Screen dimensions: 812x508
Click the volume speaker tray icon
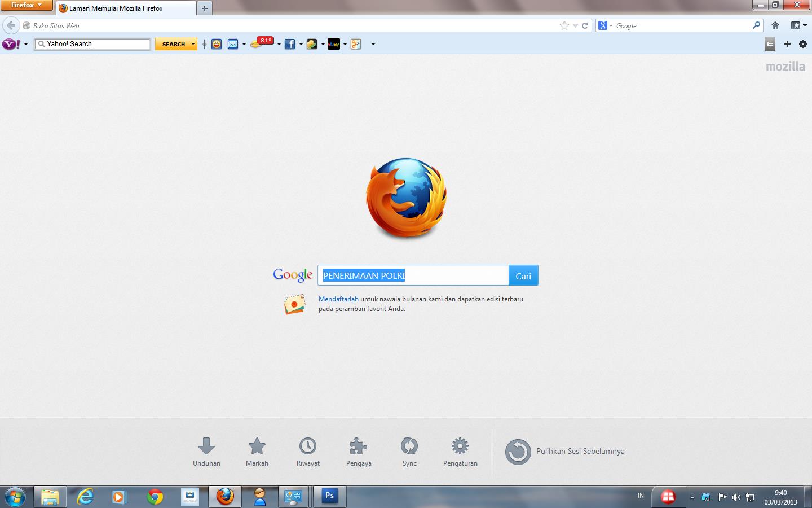[736, 497]
